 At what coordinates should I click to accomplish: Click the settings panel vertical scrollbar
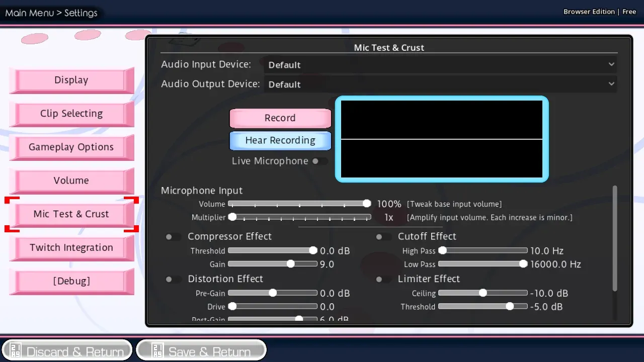615,238
